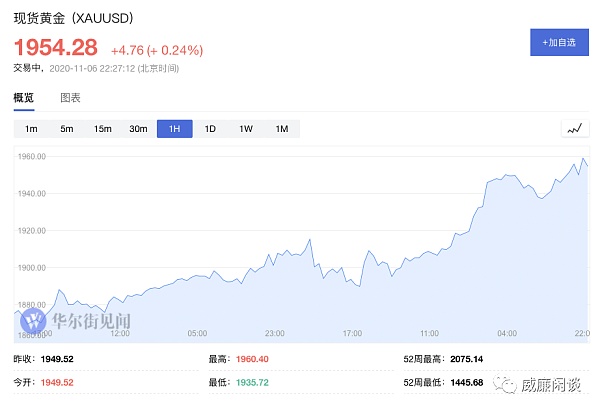
Task: Select the 1H interval button
Action: (174, 129)
